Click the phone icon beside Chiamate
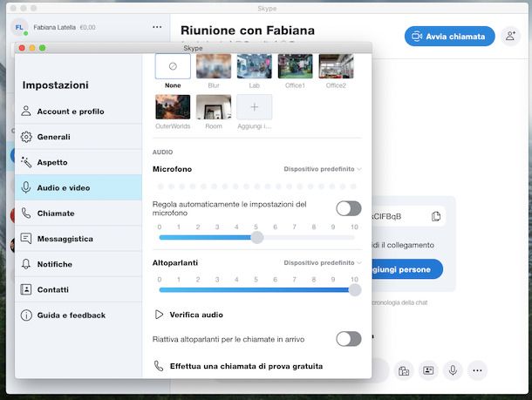Image resolution: width=532 pixels, height=400 pixels. (26, 213)
